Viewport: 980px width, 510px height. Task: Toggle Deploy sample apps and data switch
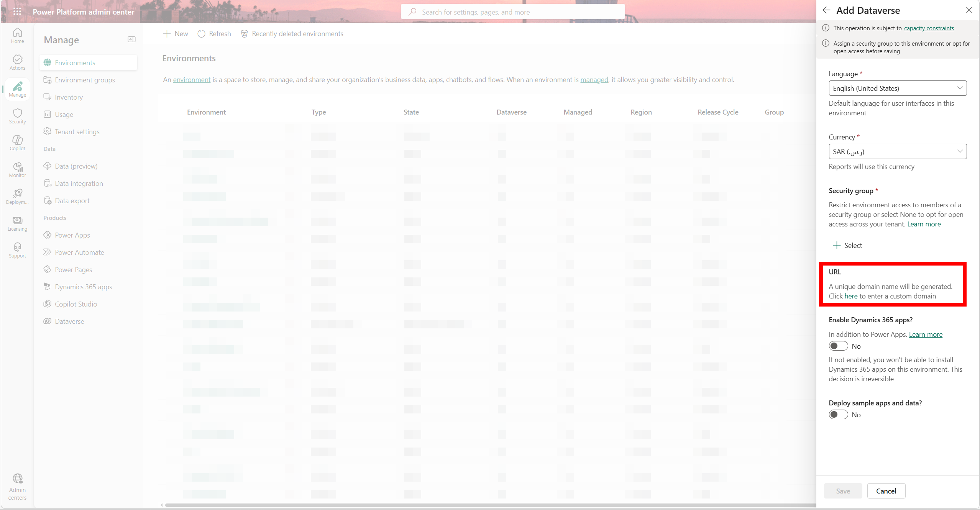point(838,415)
